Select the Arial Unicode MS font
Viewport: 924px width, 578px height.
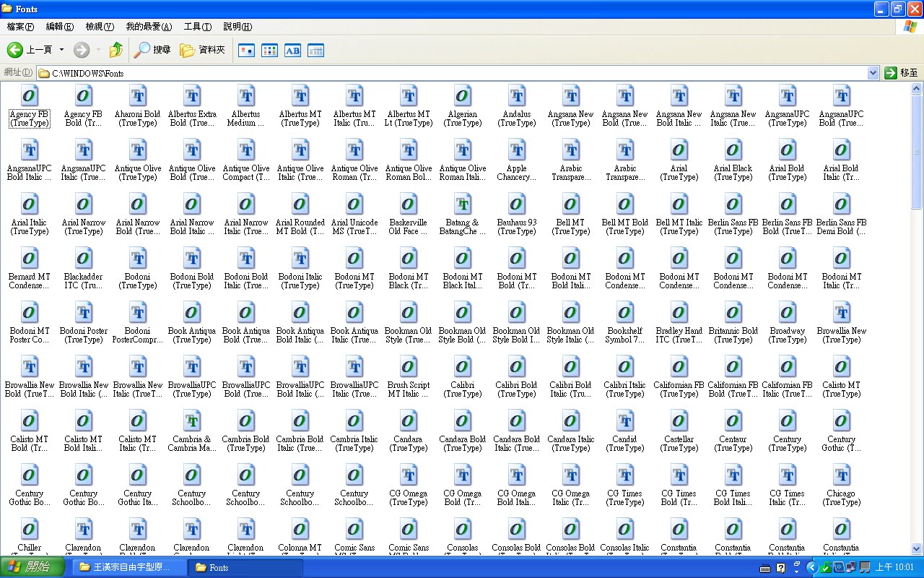354,214
